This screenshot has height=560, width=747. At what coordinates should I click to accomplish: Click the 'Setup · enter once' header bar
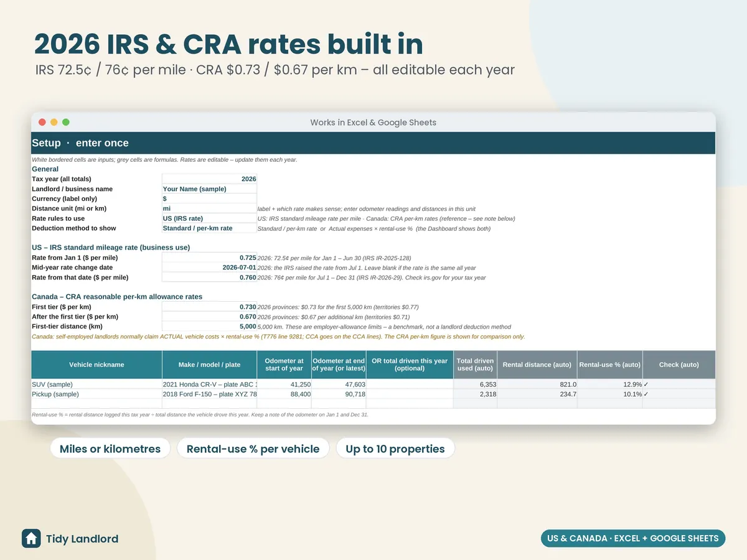point(374,143)
